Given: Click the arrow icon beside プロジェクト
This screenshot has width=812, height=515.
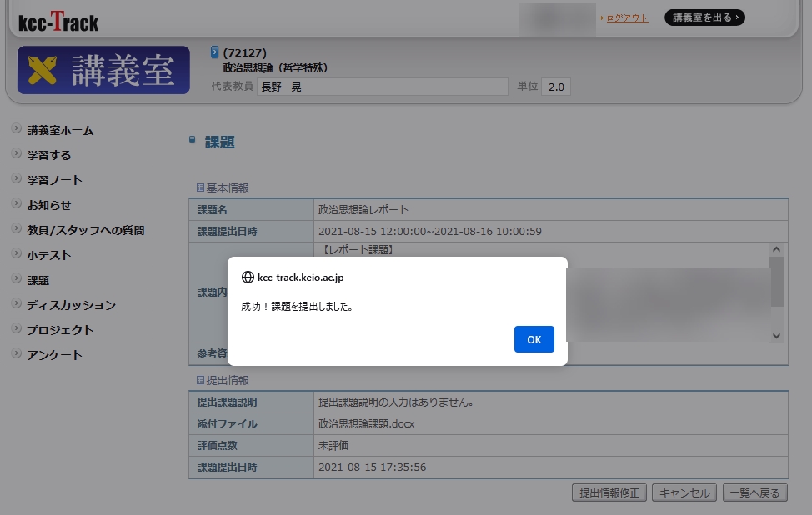Looking at the screenshot, I should 17,329.
